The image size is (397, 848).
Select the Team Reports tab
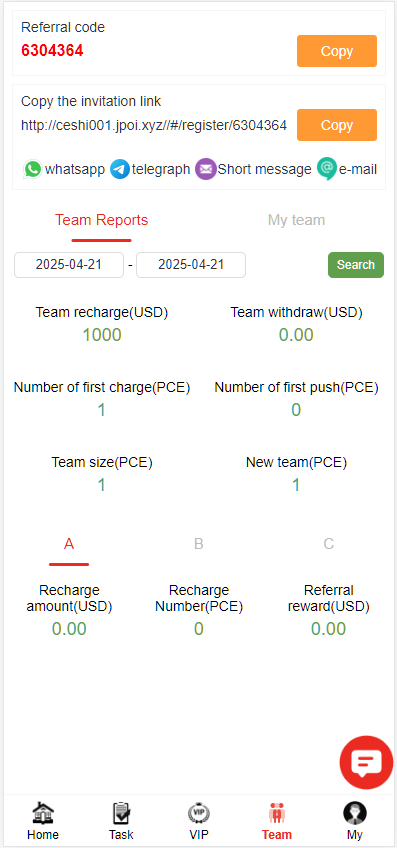(102, 220)
